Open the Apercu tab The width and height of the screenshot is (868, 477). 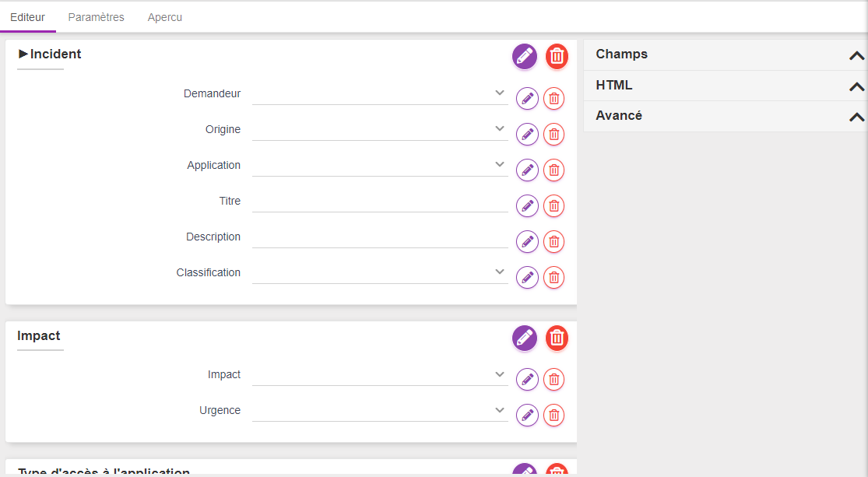[165, 17]
